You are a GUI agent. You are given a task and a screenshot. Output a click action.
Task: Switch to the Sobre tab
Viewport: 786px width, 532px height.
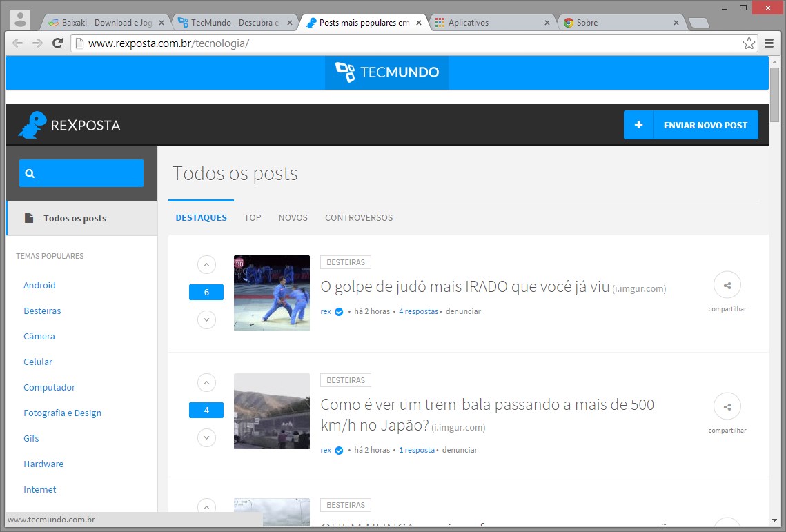click(x=622, y=23)
